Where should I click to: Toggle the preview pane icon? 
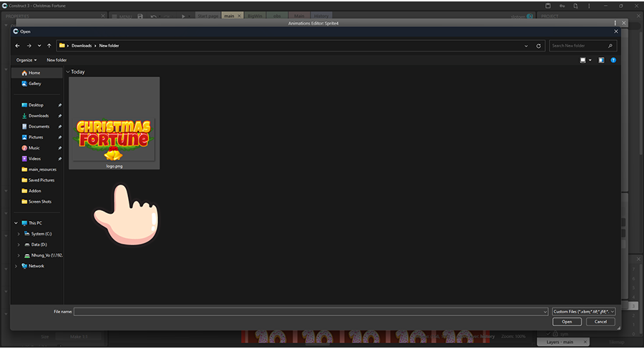601,60
